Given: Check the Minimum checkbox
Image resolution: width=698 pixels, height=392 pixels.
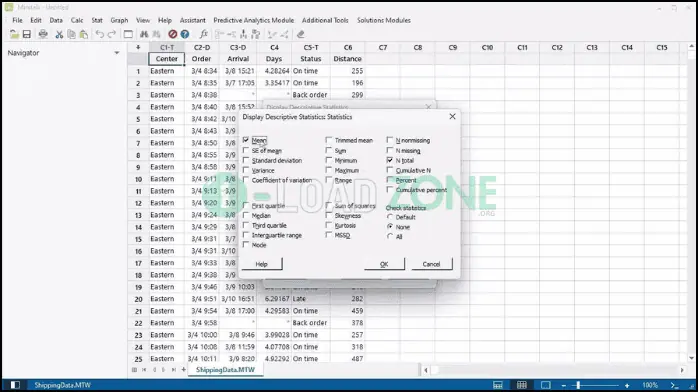Looking at the screenshot, I should [x=329, y=160].
